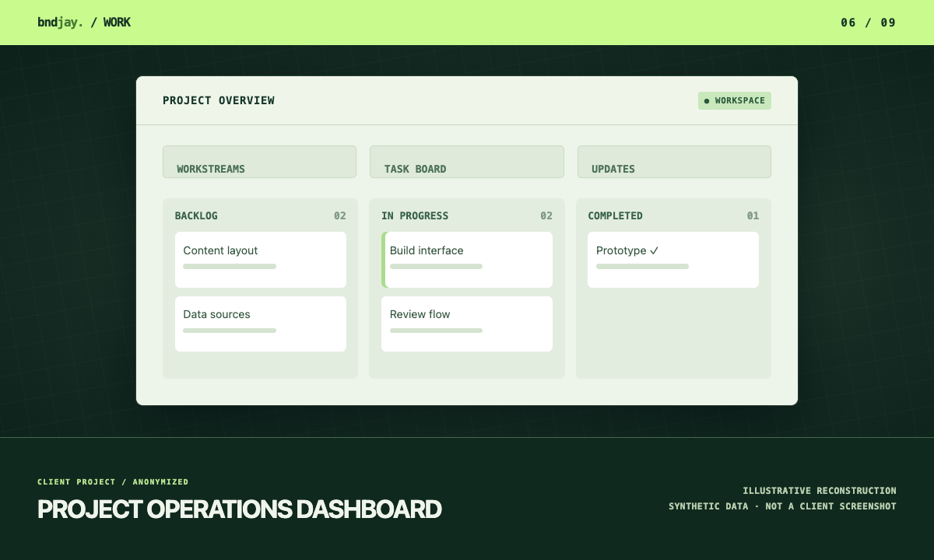Viewport: 934px width, 560px height.
Task: Open the Content layout card
Action: coord(261,260)
